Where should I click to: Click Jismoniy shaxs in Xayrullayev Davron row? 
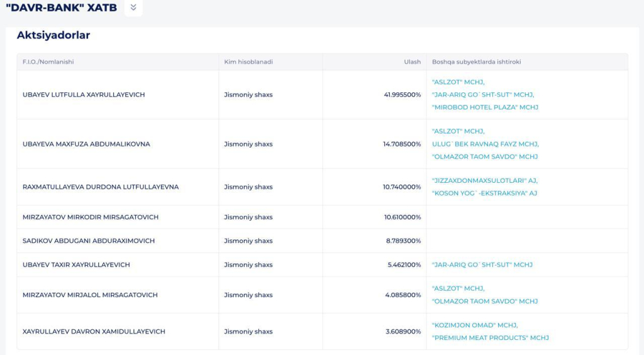click(248, 332)
